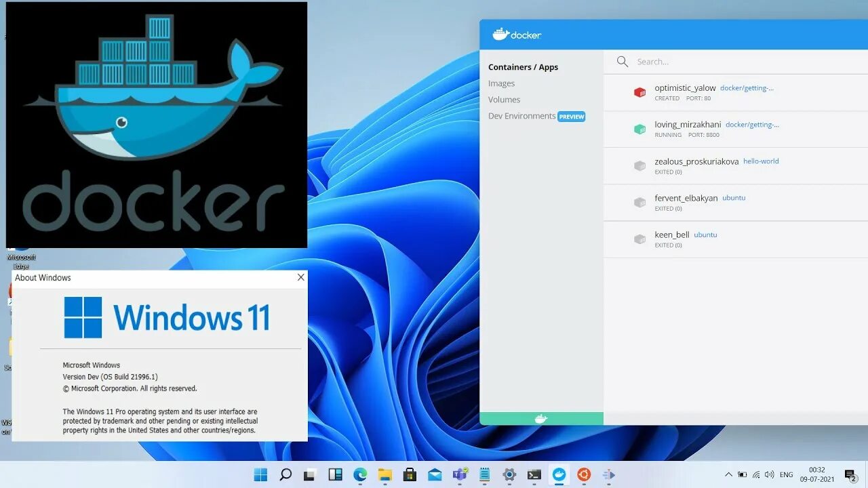
Task: Select the loving_mirzakhani container name
Action: click(x=688, y=125)
